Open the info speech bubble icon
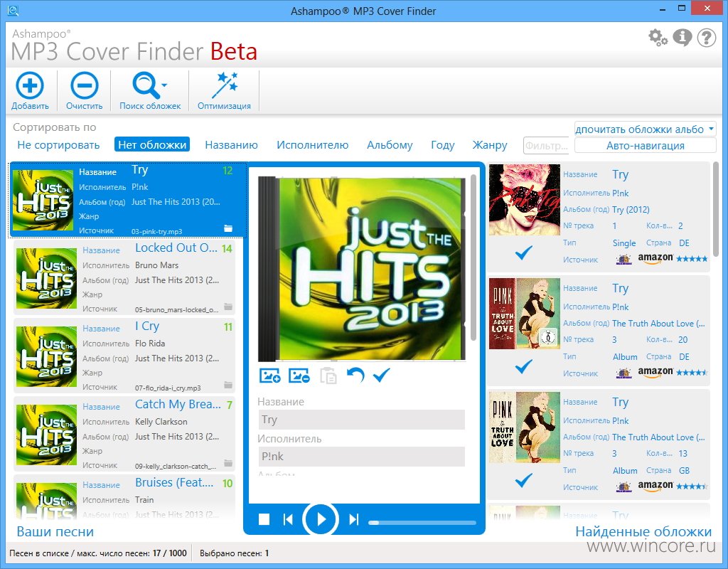The image size is (728, 569). click(x=682, y=37)
